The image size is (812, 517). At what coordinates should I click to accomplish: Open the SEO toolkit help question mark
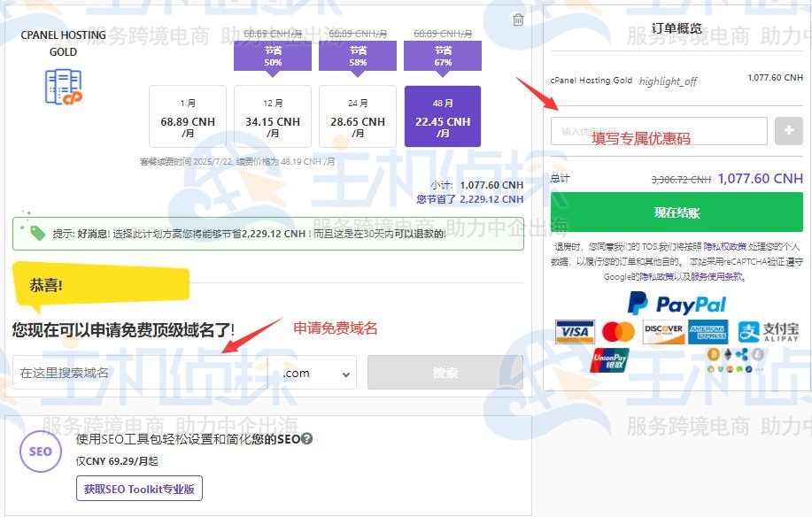tap(306, 439)
